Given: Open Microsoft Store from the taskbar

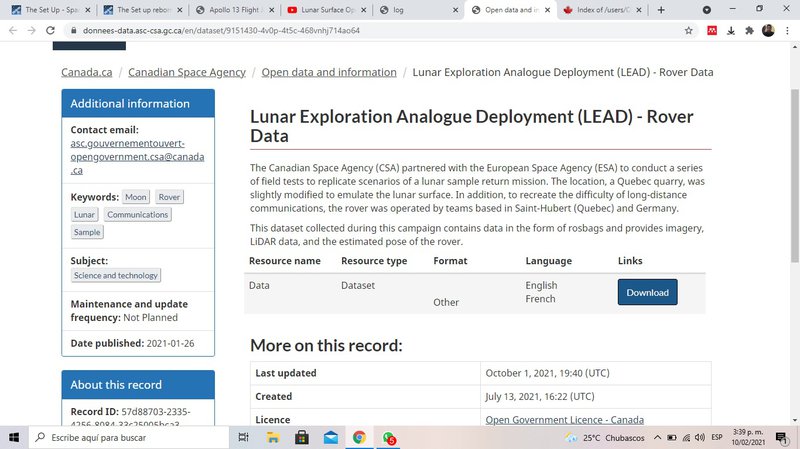Looking at the screenshot, I should [x=301, y=438].
